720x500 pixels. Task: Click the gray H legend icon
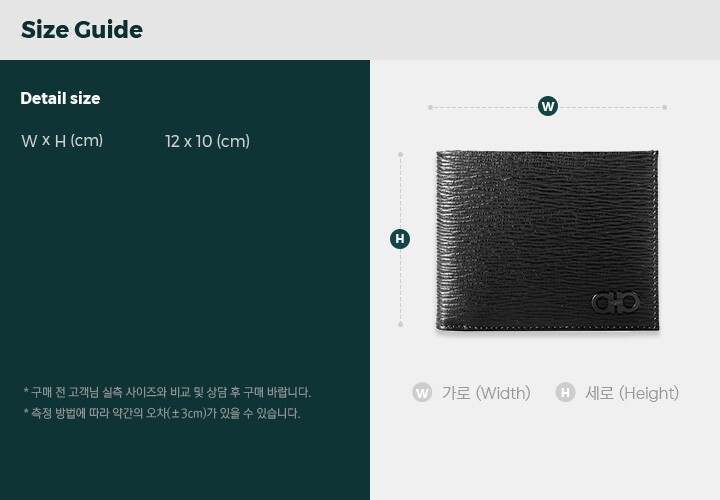[x=565, y=393]
